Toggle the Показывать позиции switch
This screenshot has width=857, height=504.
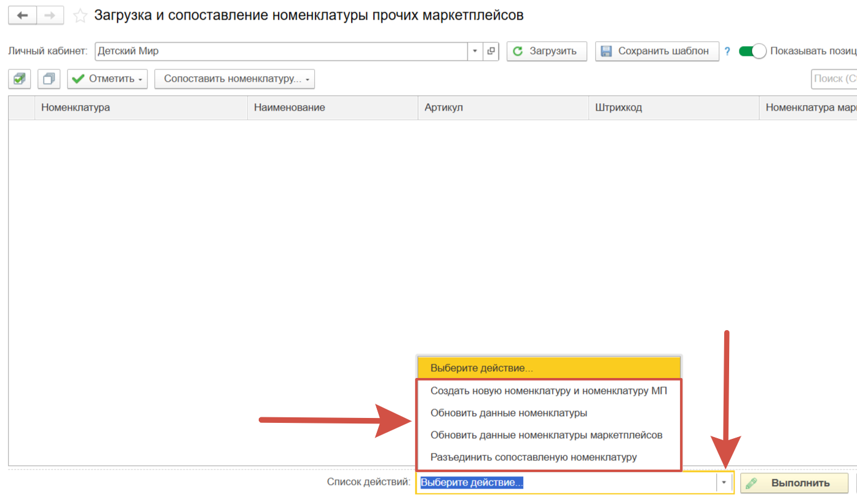click(x=752, y=51)
